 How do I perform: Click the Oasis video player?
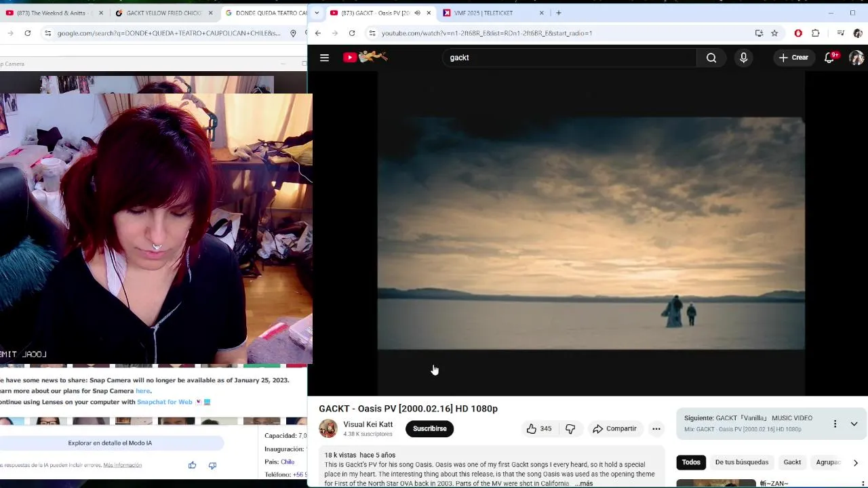click(x=591, y=234)
